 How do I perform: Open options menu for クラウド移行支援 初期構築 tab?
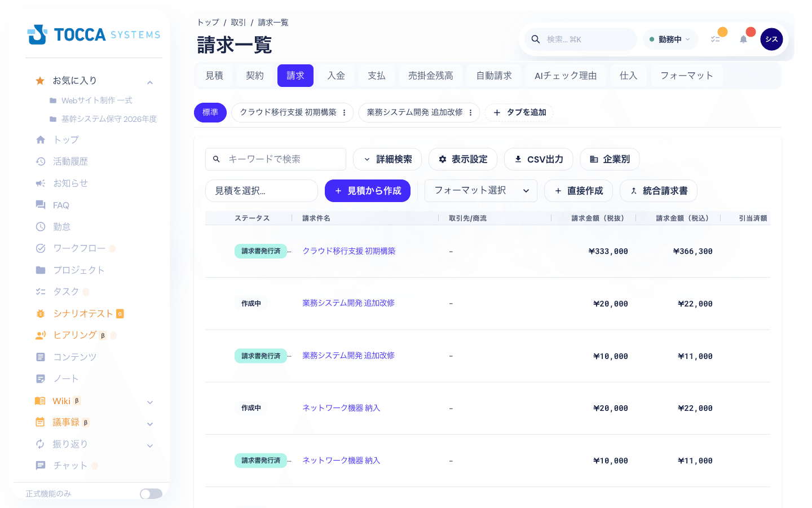(x=344, y=113)
